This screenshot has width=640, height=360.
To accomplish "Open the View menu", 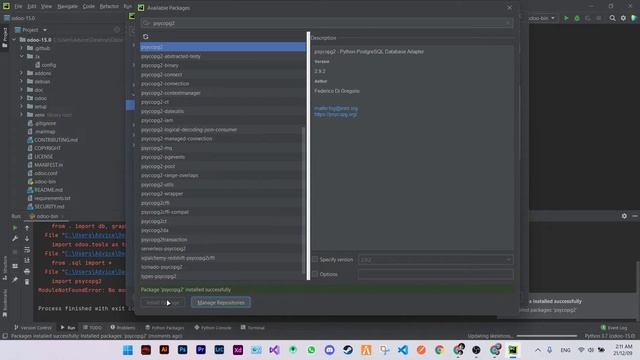I will [46, 6].
